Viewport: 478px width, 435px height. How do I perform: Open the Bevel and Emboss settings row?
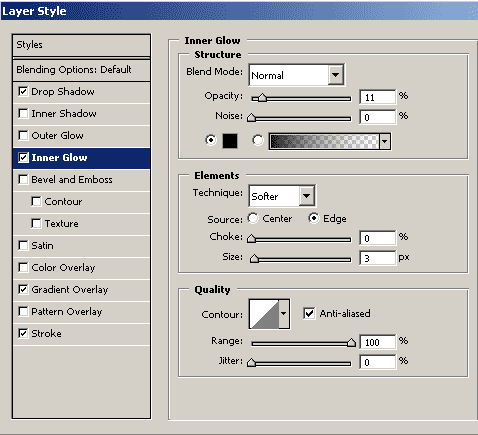click(81, 180)
